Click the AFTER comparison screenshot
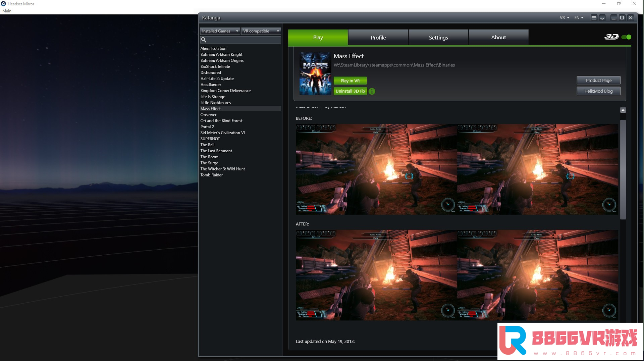This screenshot has height=361, width=644. tap(457, 275)
